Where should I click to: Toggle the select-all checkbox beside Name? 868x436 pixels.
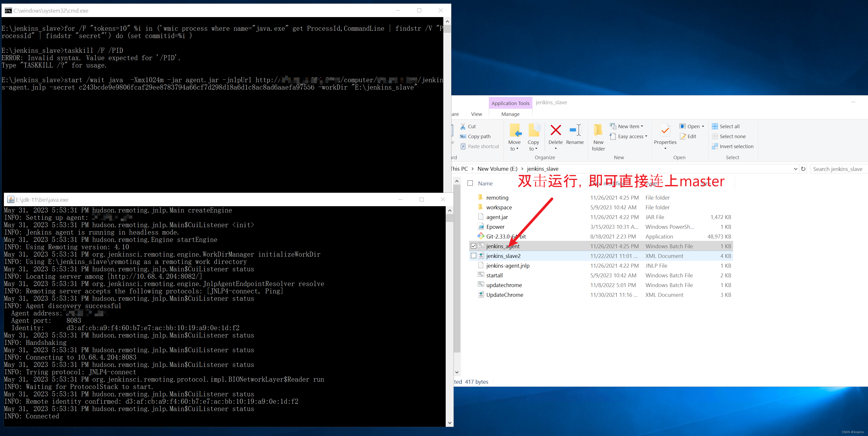click(x=470, y=183)
